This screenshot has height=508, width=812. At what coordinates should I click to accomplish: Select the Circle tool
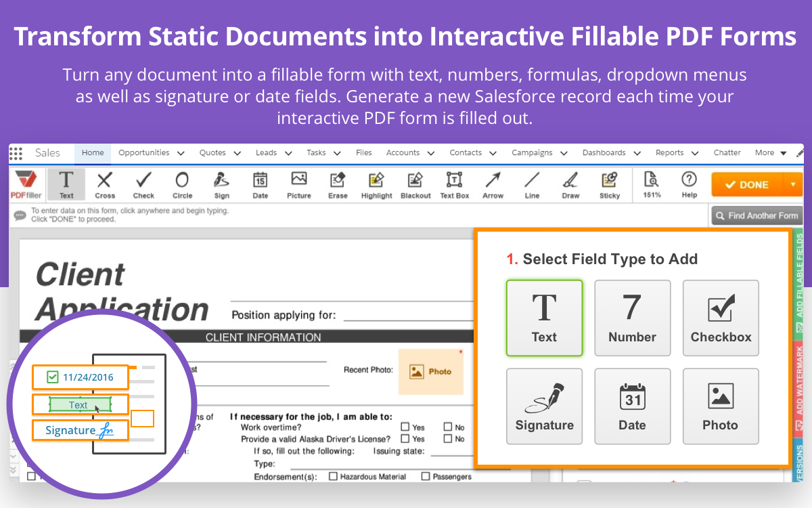[182, 184]
